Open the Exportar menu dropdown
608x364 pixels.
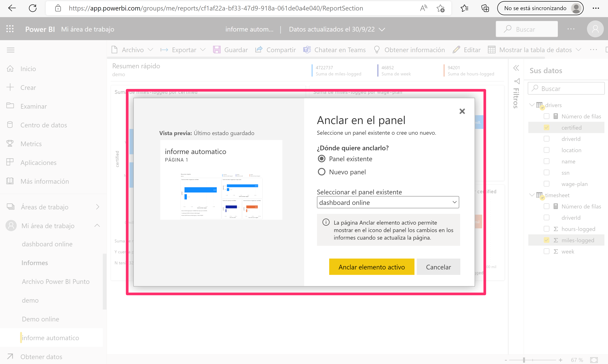pos(183,50)
